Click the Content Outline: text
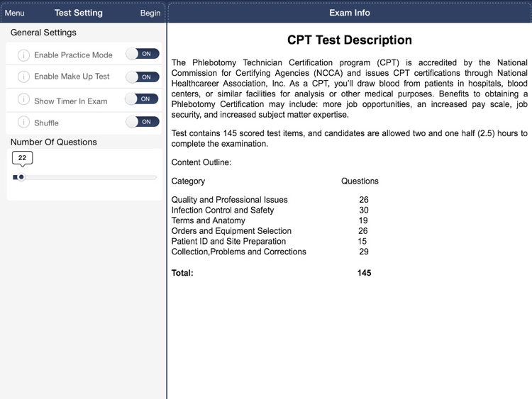532x399 pixels. [x=201, y=162]
